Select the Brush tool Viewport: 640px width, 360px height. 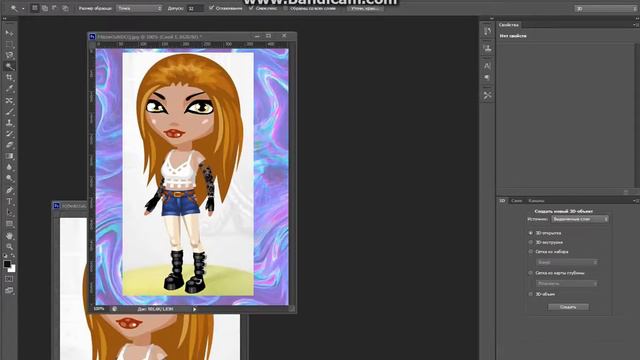coord(9,111)
